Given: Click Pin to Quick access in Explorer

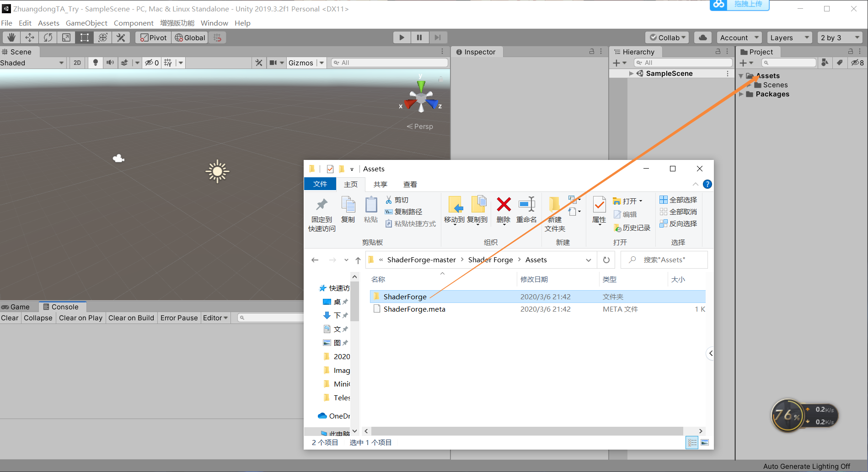Looking at the screenshot, I should coord(321,215).
